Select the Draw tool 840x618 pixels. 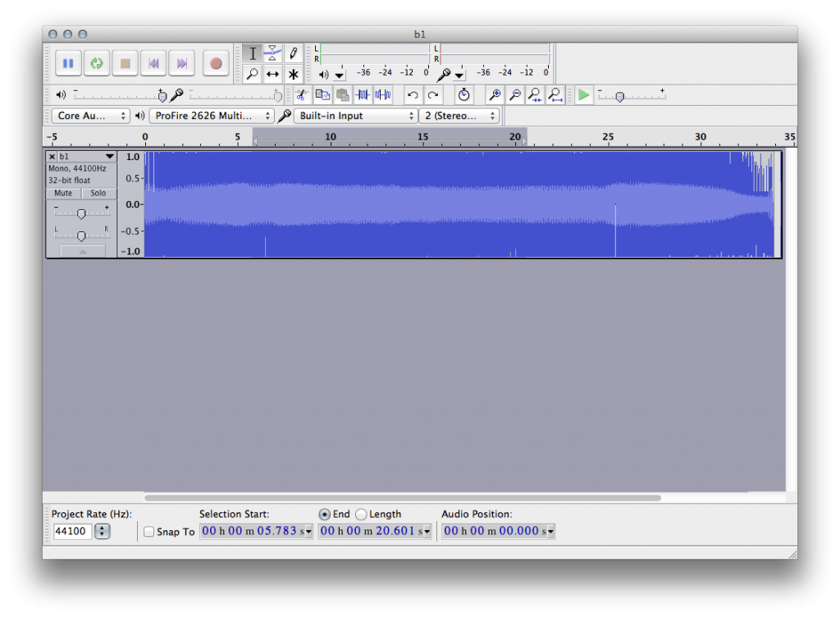[x=294, y=53]
